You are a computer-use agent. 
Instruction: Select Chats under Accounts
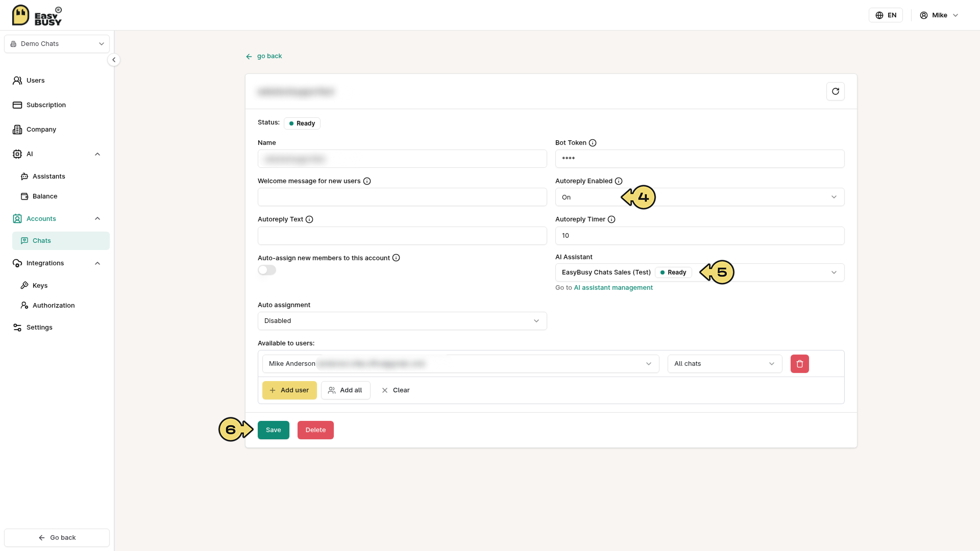tap(61, 241)
